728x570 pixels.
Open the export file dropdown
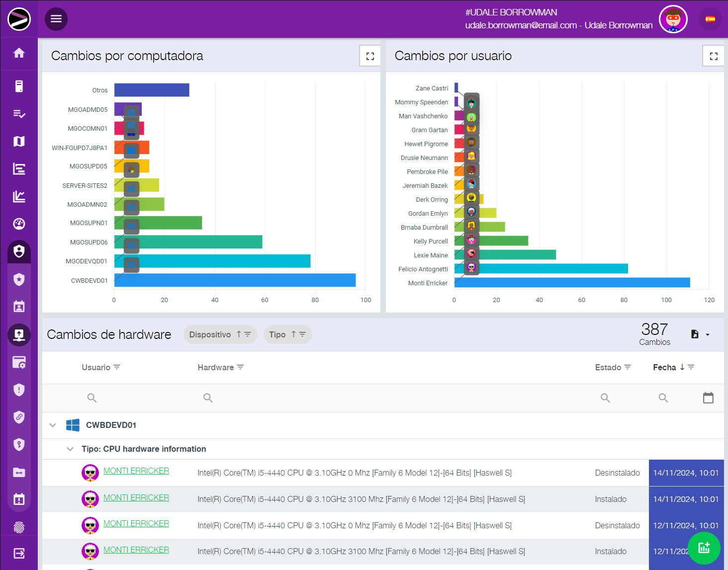[x=700, y=334]
